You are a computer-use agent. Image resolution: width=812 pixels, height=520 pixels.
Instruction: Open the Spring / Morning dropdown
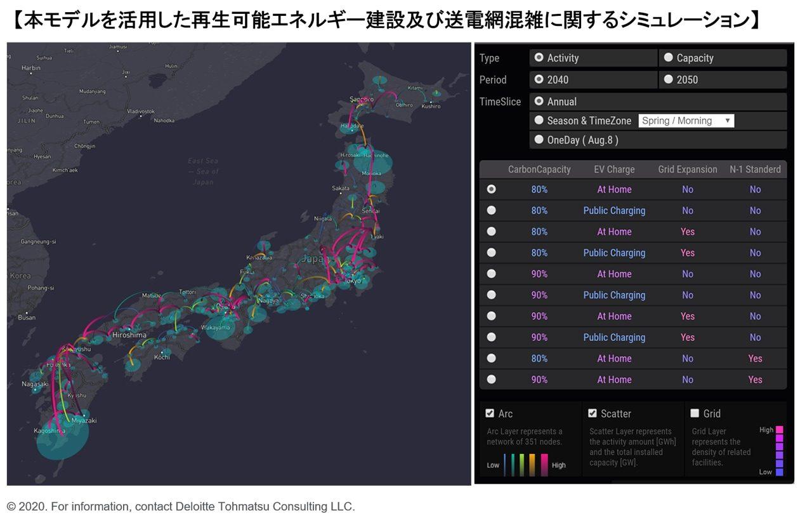click(x=686, y=121)
